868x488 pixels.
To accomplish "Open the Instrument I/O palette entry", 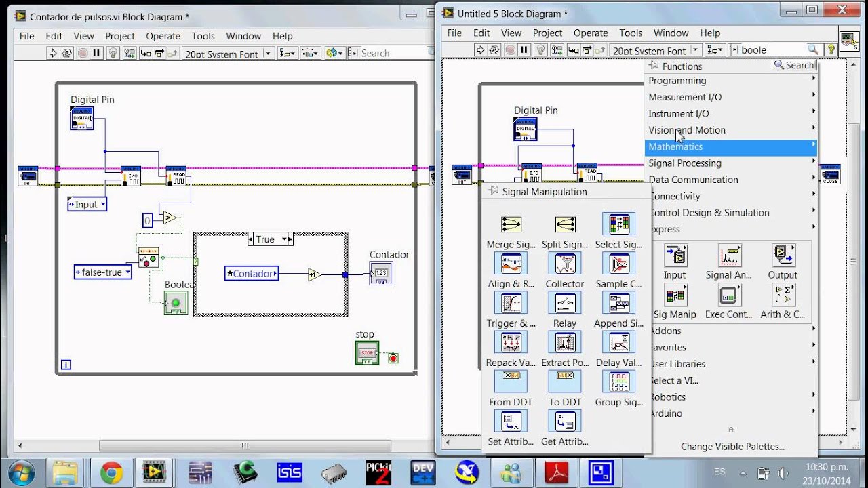I will point(731,113).
